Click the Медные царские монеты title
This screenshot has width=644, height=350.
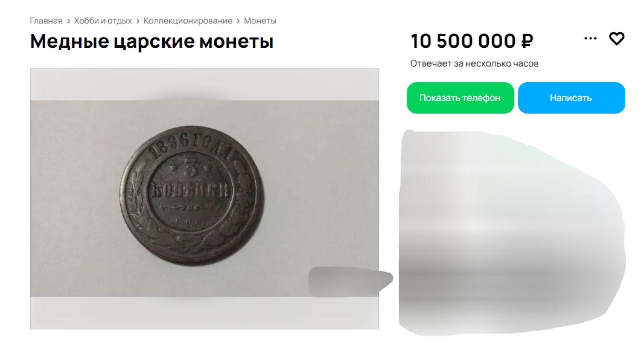(152, 41)
